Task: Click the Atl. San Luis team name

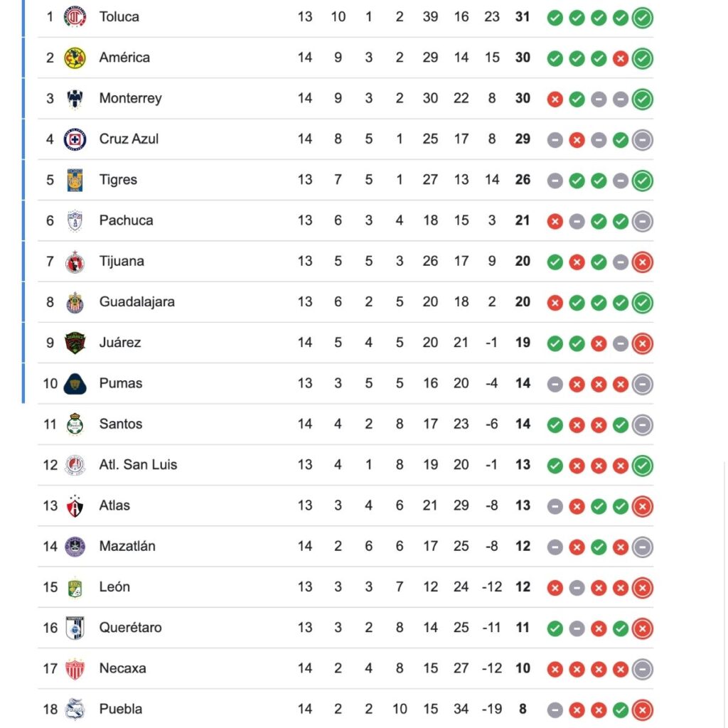Action: click(138, 465)
